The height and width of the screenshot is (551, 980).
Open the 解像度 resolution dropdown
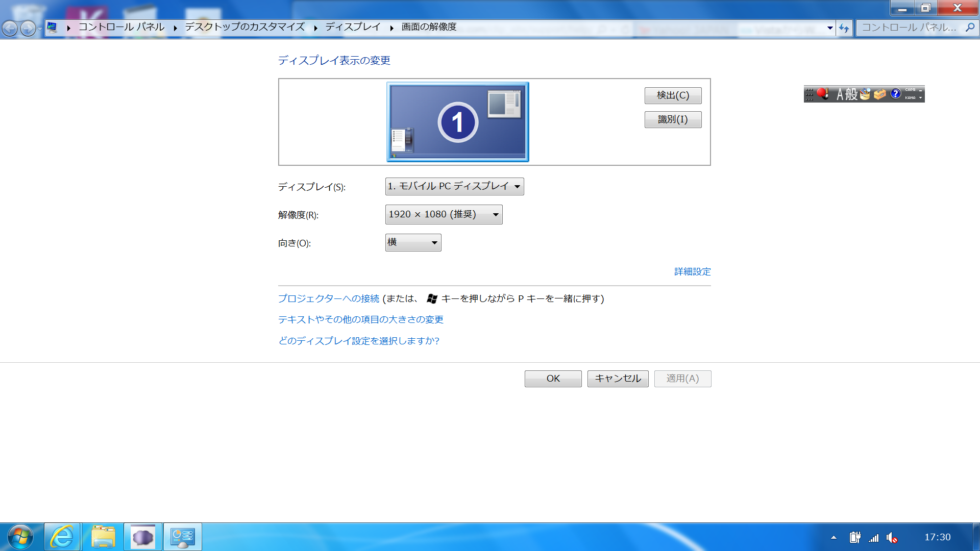(444, 215)
